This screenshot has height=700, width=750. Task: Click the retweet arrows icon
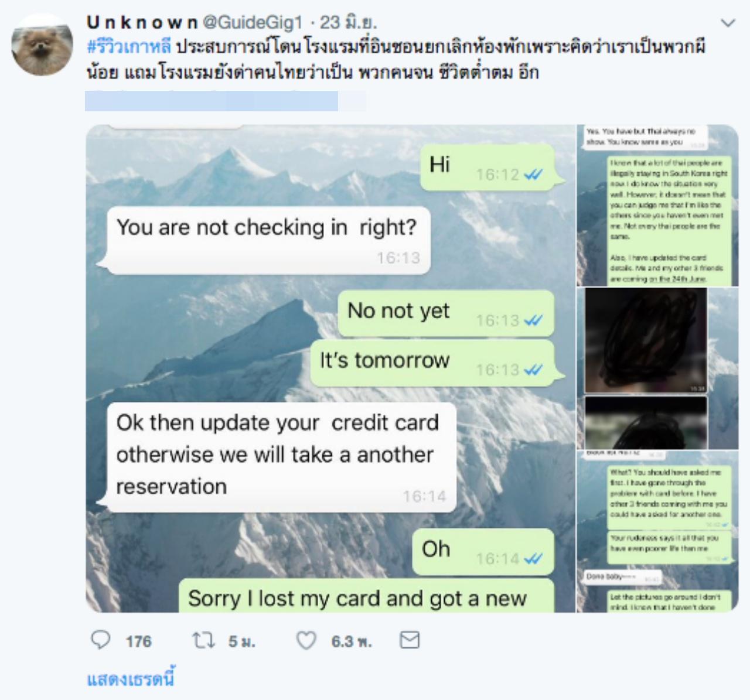pos(203,641)
